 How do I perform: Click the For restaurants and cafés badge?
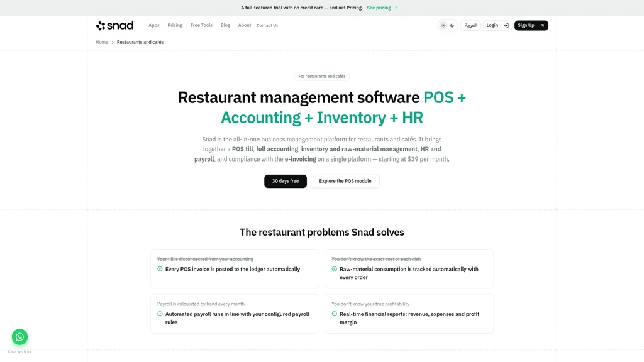pos(322,76)
